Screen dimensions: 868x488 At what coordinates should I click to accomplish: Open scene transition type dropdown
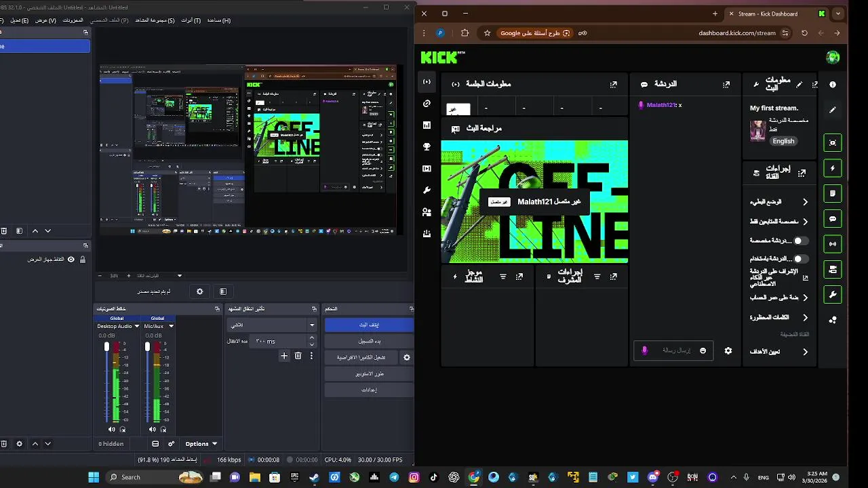pyautogui.click(x=272, y=325)
